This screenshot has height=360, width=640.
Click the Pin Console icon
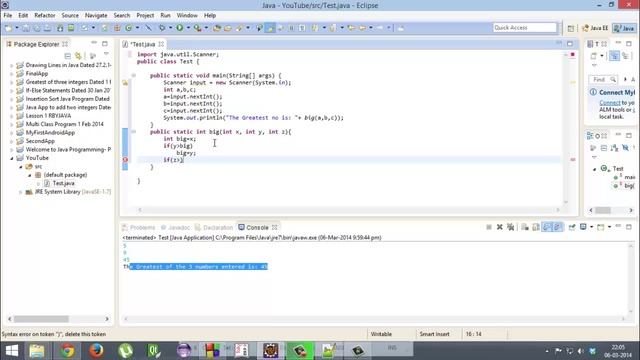pyautogui.click(x=572, y=227)
